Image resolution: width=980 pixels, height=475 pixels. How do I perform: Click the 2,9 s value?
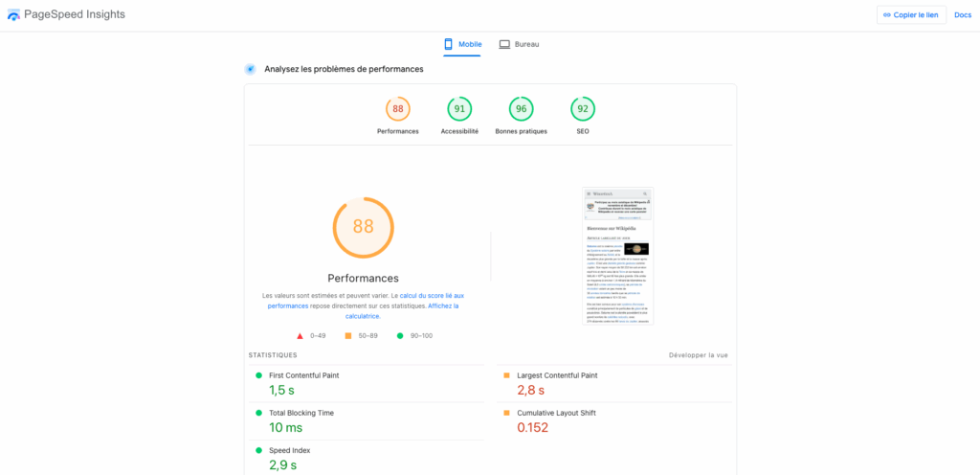(282, 465)
